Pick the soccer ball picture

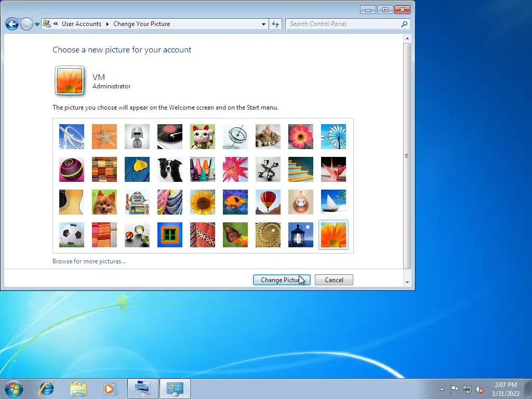pyautogui.click(x=72, y=235)
